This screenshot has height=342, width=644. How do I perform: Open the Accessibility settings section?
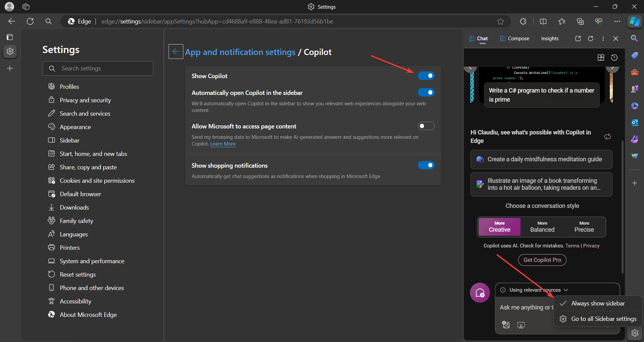click(x=75, y=301)
